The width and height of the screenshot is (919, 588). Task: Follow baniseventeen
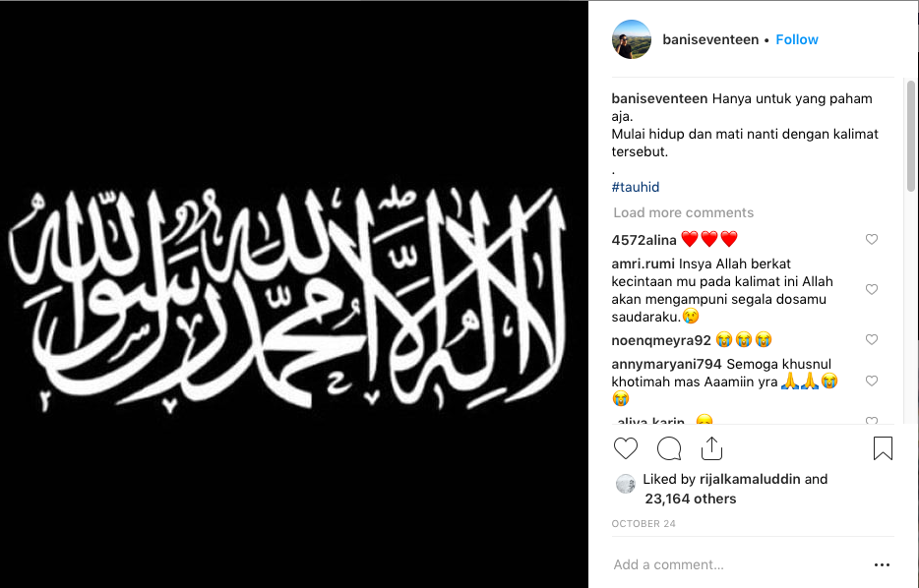coord(797,39)
